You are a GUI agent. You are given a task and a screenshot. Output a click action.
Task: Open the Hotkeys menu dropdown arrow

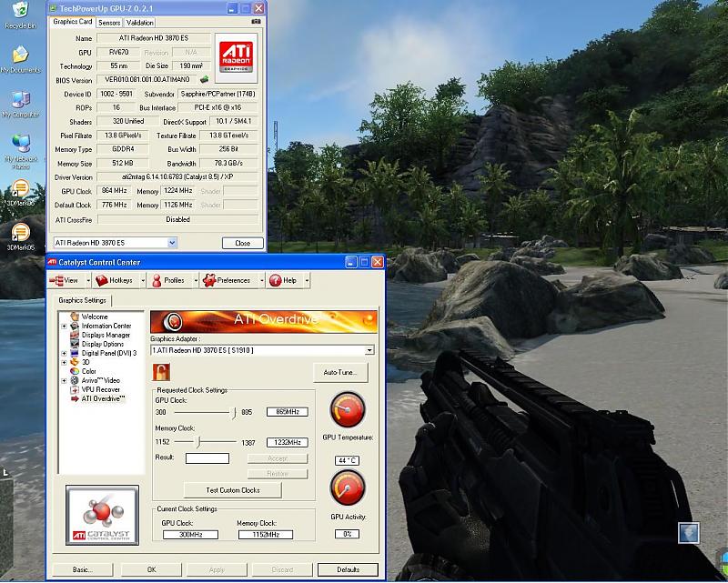[141, 281]
